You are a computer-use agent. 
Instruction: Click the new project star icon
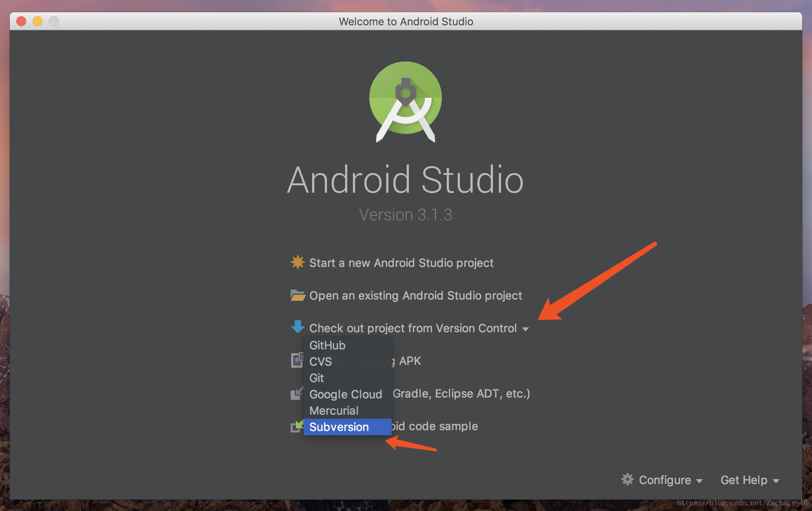tap(297, 262)
